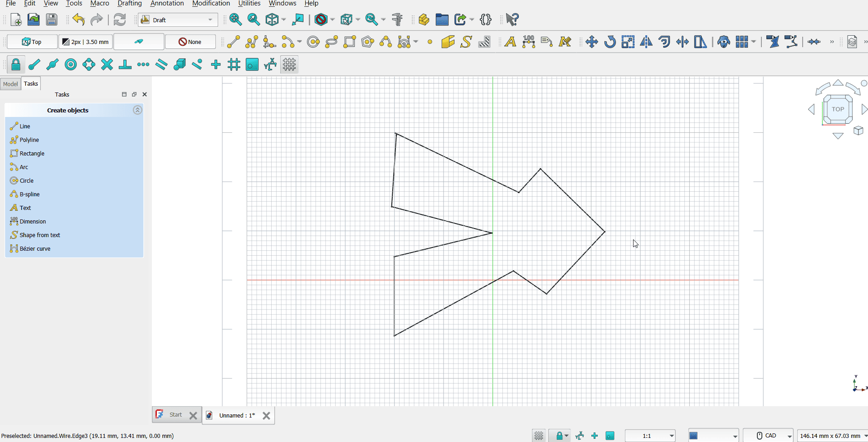Switch to the Model tab
The height and width of the screenshot is (442, 868).
click(x=10, y=84)
